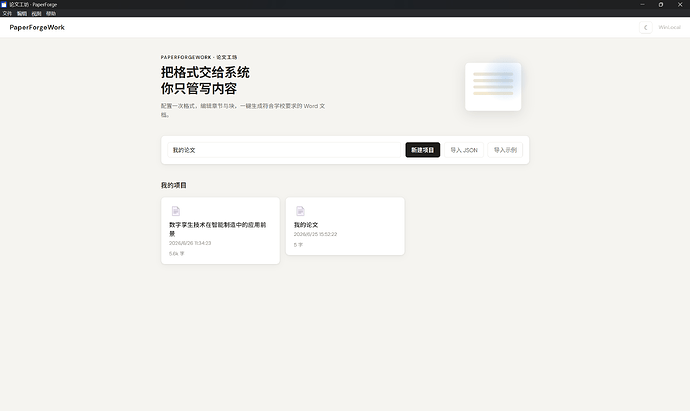Click the document icon on the 我的论文 card

(x=300, y=211)
